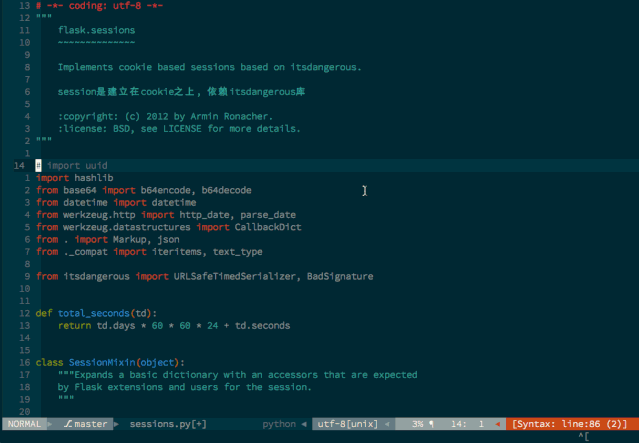Screen dimensions: 639x443
Task: Click 'werkzeug.datastructures' module name
Action: 127,227
